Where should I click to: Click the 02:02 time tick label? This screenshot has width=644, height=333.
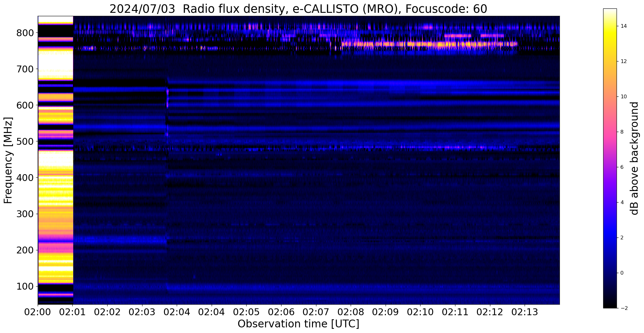tap(108, 312)
